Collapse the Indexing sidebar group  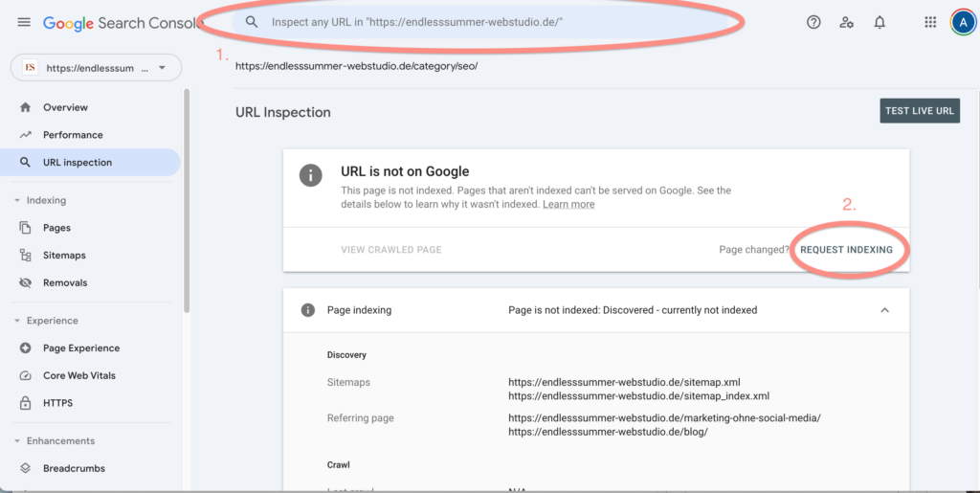[x=17, y=201]
